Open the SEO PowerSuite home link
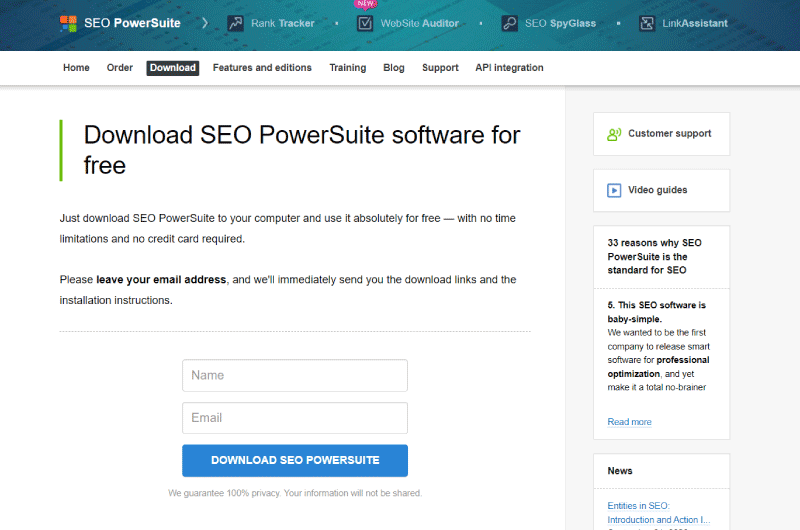 tap(132, 23)
